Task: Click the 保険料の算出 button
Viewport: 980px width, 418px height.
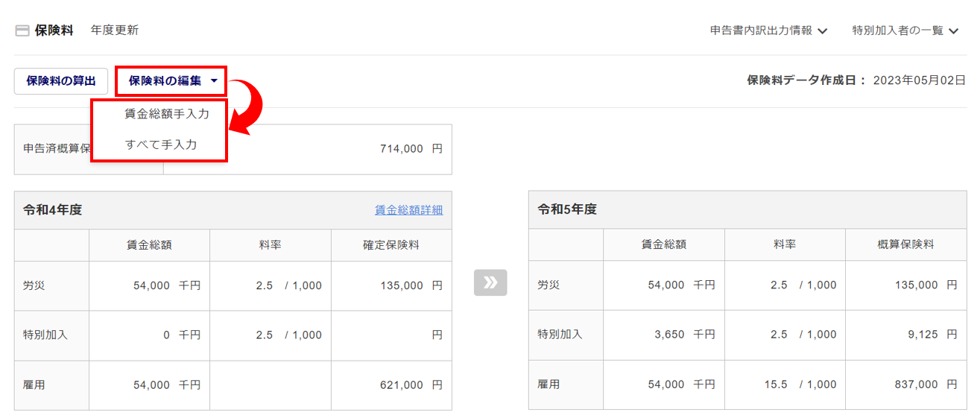Action: [x=61, y=80]
